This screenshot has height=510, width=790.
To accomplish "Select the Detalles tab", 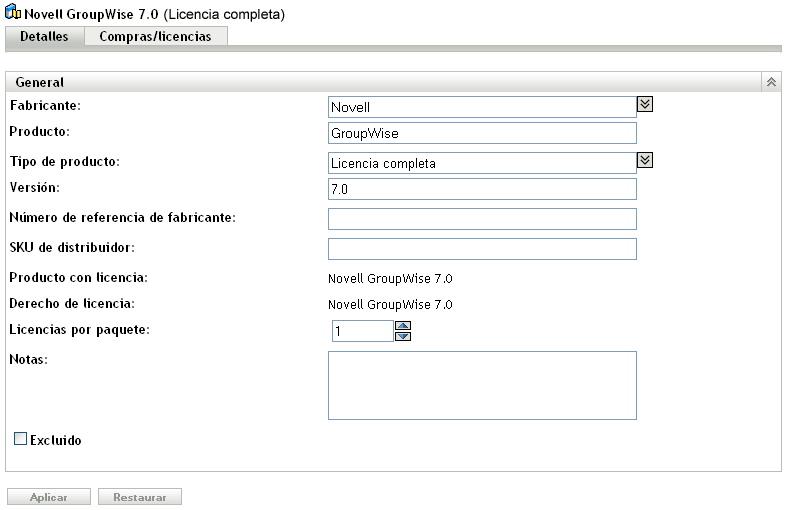I will point(45,37).
